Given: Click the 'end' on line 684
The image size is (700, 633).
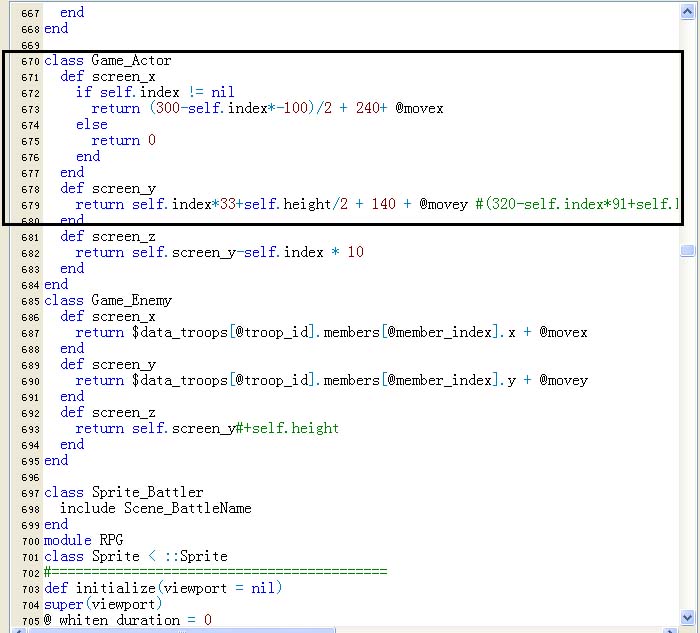Looking at the screenshot, I should (x=56, y=284).
